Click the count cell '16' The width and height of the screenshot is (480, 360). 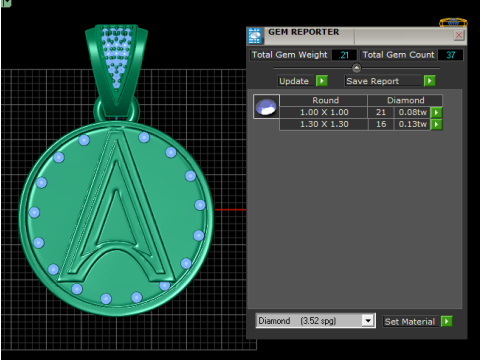click(x=381, y=124)
